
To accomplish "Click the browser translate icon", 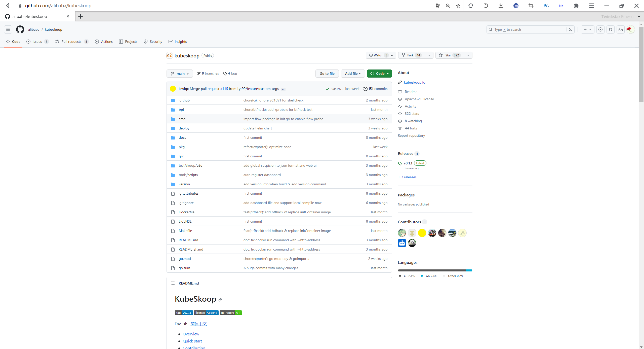I will click(x=438, y=6).
